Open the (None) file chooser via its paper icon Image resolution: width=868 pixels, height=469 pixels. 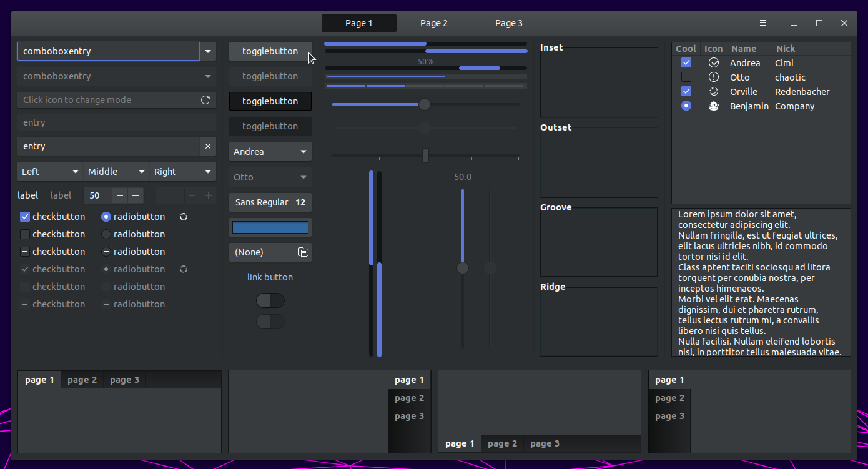click(x=303, y=252)
